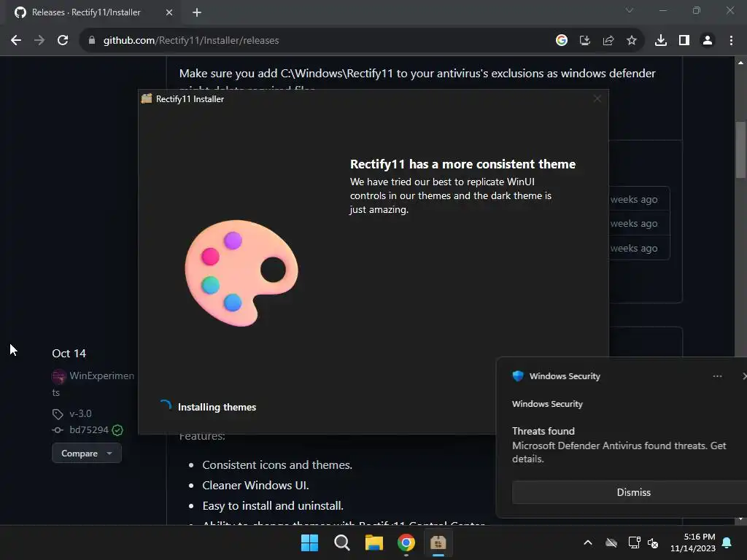The width and height of the screenshot is (747, 560).
Task: Open notification options three-dot menu
Action: (x=718, y=376)
